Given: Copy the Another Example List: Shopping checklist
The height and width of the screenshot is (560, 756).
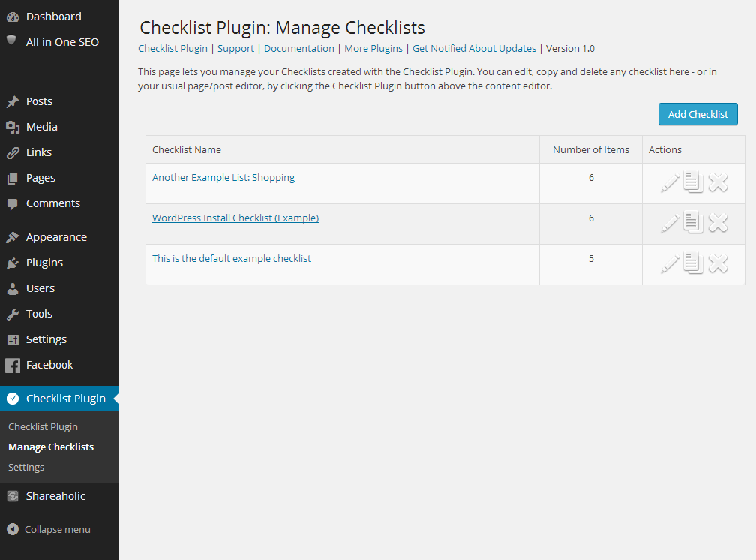Looking at the screenshot, I should click(693, 182).
